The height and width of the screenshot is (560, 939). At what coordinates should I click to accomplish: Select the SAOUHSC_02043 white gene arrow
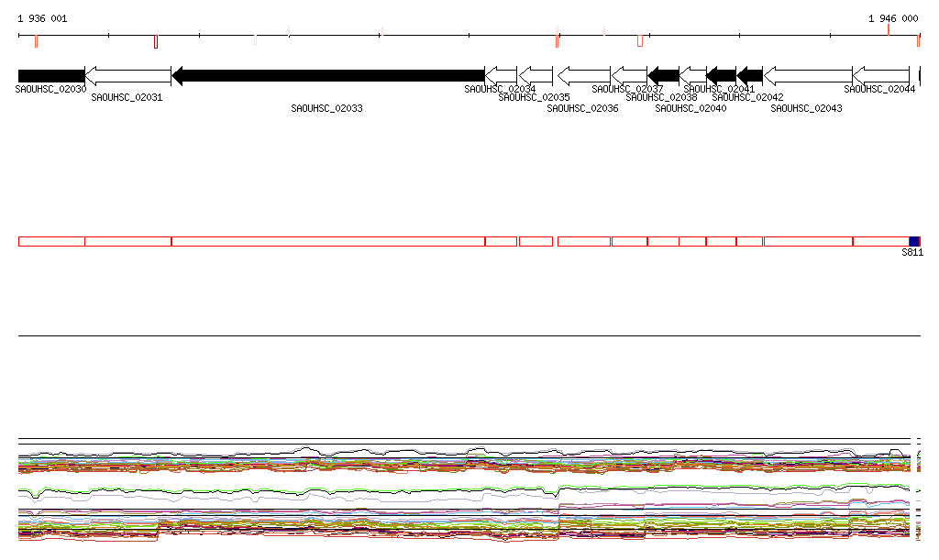(x=809, y=76)
